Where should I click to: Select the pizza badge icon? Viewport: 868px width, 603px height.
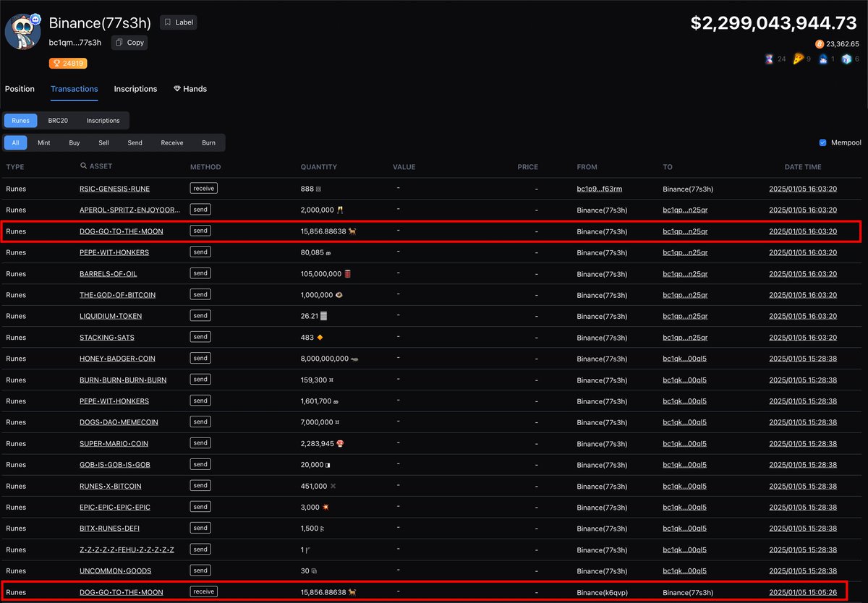[798, 59]
